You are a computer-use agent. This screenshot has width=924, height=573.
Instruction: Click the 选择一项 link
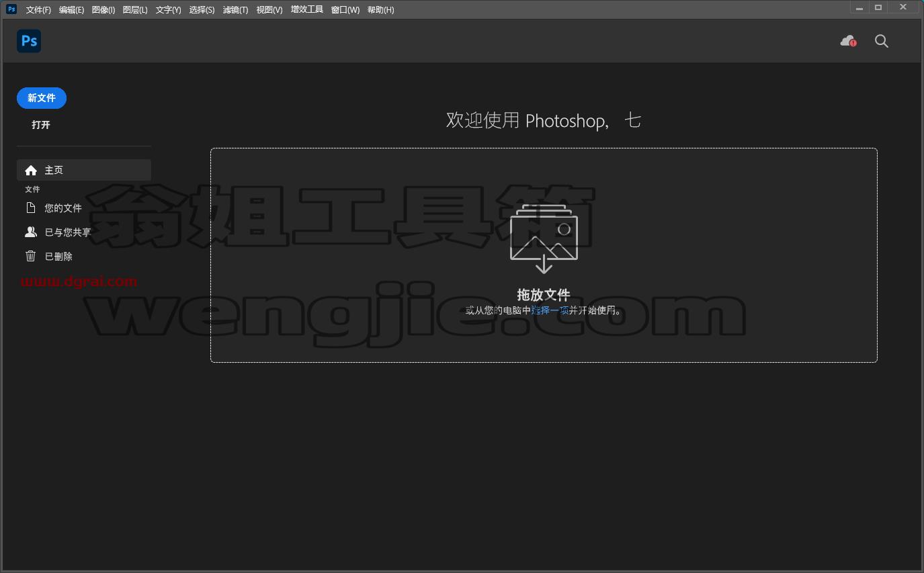(x=550, y=310)
